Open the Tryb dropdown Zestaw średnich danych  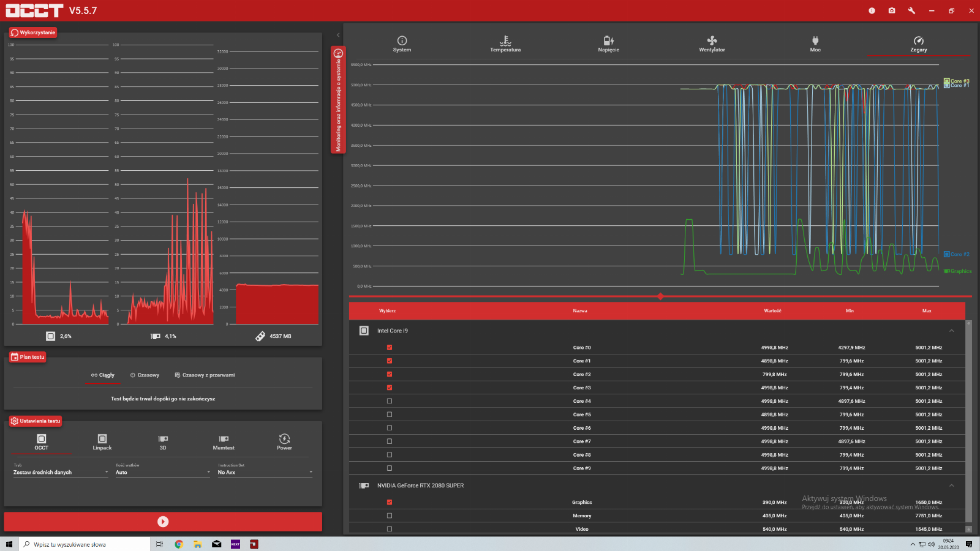[x=61, y=472]
